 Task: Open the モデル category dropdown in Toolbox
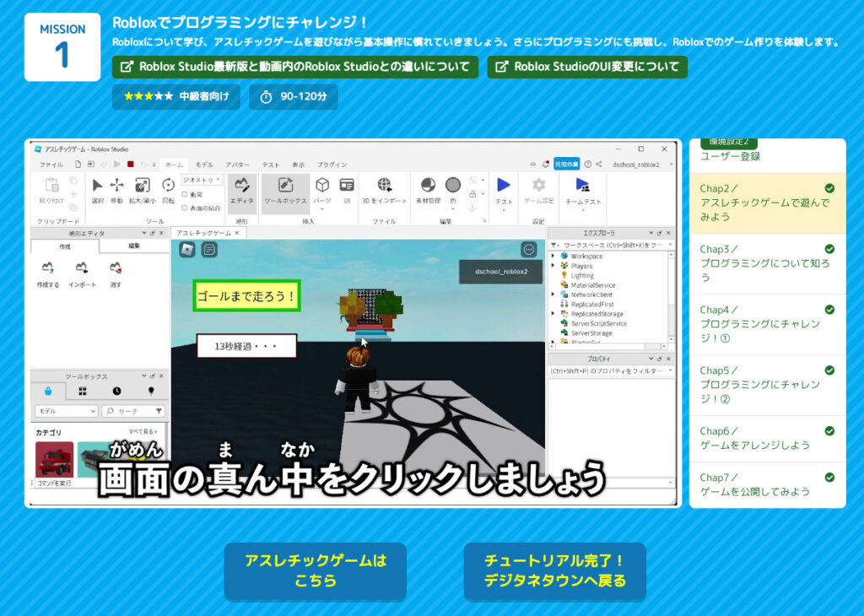click(x=66, y=411)
